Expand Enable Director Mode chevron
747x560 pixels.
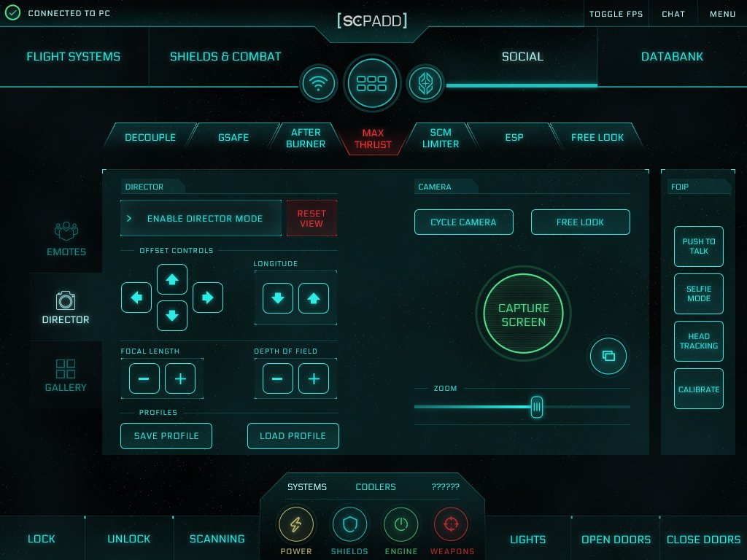pos(129,218)
